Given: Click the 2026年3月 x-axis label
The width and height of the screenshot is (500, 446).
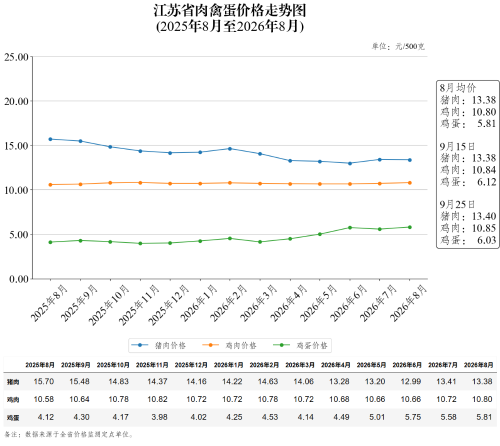Looking at the screenshot, I should point(259,303).
